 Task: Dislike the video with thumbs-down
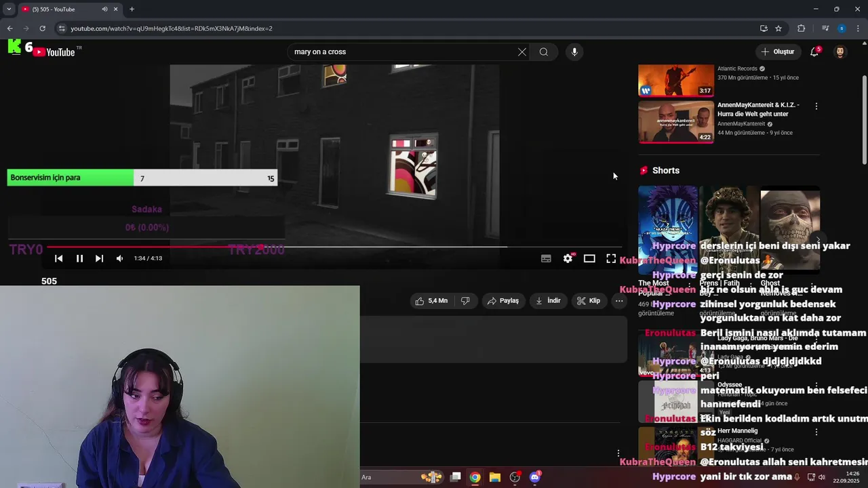[x=465, y=301]
